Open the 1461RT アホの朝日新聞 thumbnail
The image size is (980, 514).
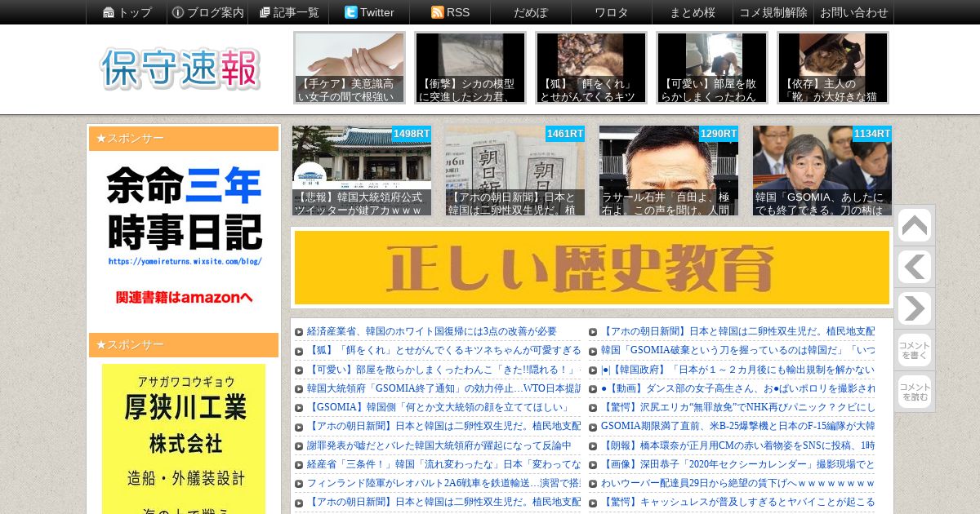(x=515, y=171)
